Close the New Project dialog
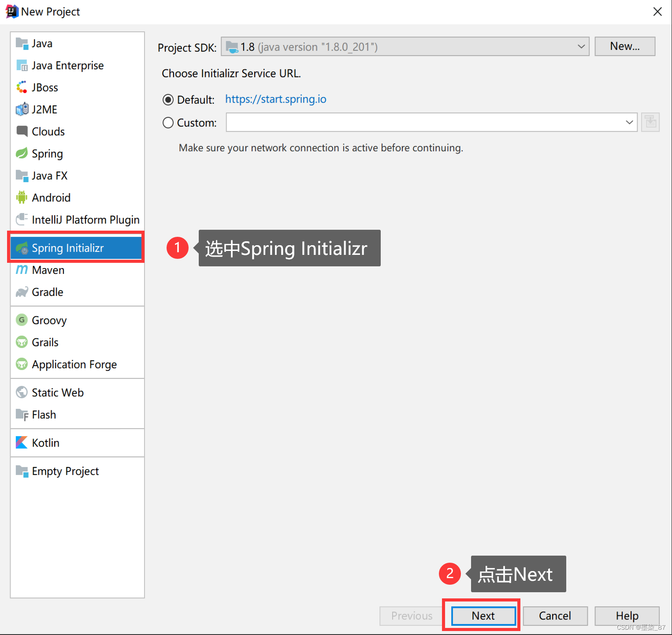This screenshot has height=635, width=672. tap(657, 11)
